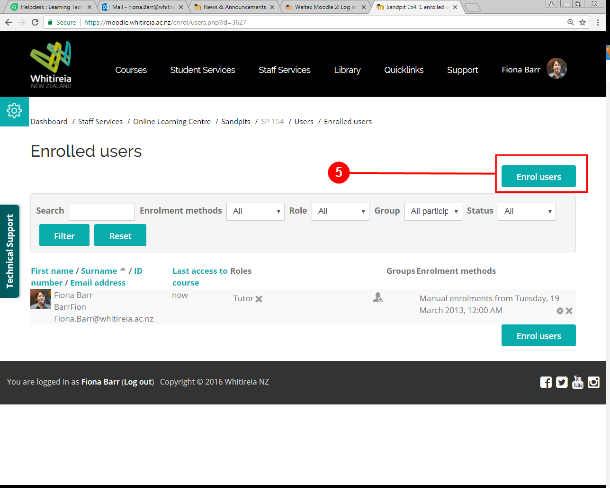
Task: Click bottom Enrol users button
Action: (x=538, y=335)
